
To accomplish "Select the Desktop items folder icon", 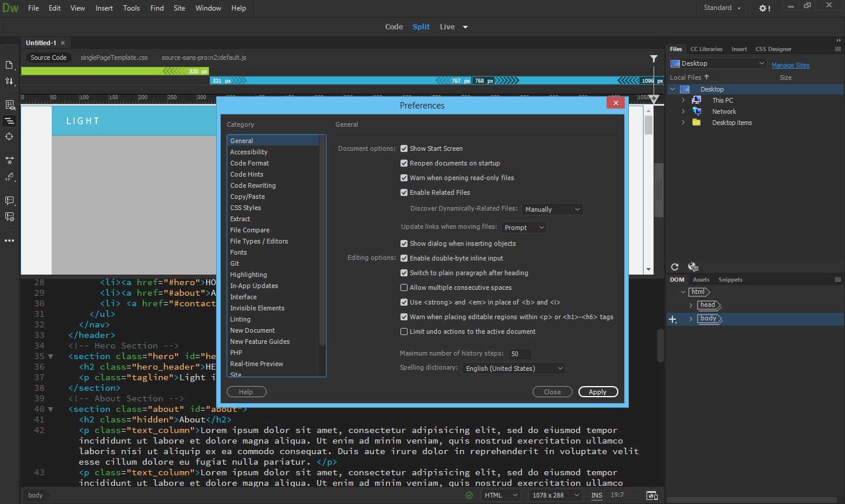I will (x=697, y=123).
